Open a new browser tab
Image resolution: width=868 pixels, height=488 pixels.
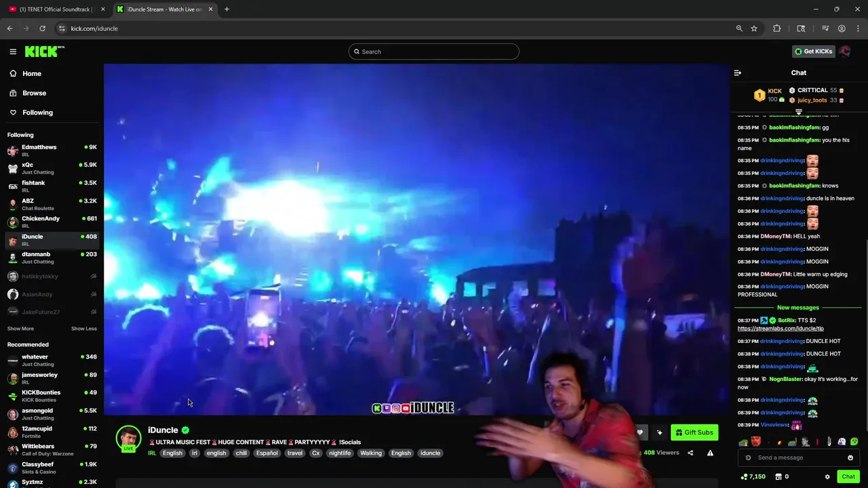226,9
